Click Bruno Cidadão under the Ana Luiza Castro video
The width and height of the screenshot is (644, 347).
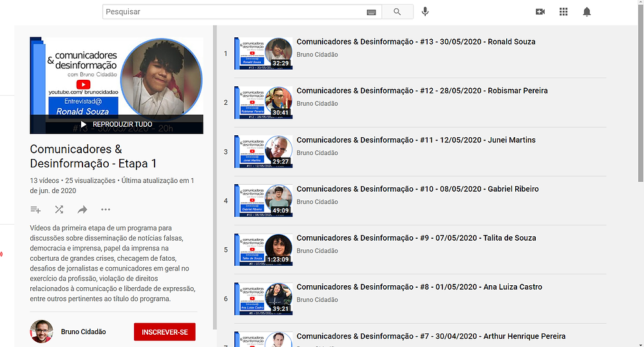pos(317,300)
